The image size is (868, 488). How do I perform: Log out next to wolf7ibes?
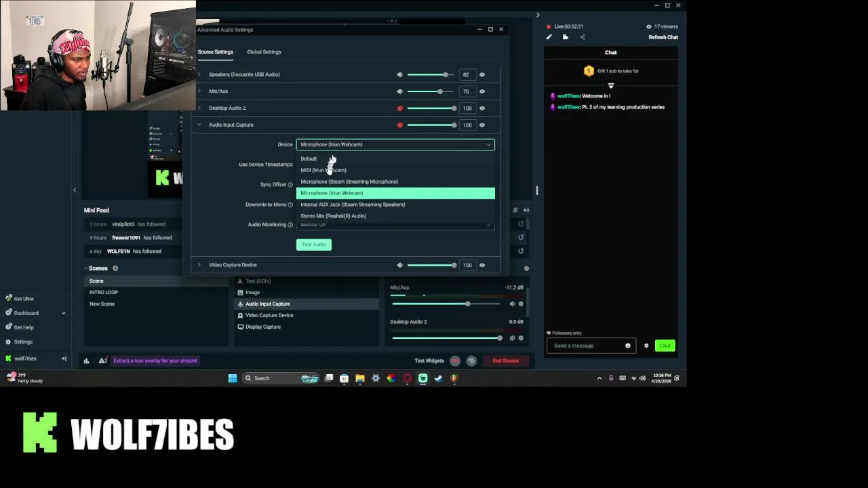pos(64,359)
